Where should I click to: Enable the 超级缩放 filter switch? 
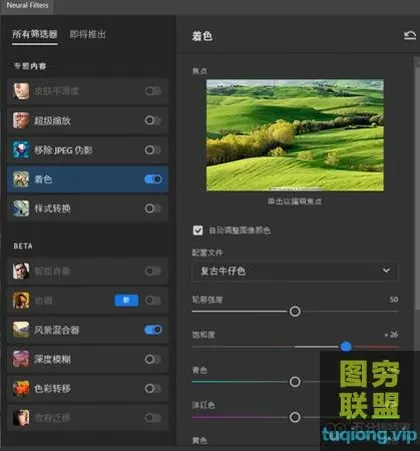coord(153,120)
